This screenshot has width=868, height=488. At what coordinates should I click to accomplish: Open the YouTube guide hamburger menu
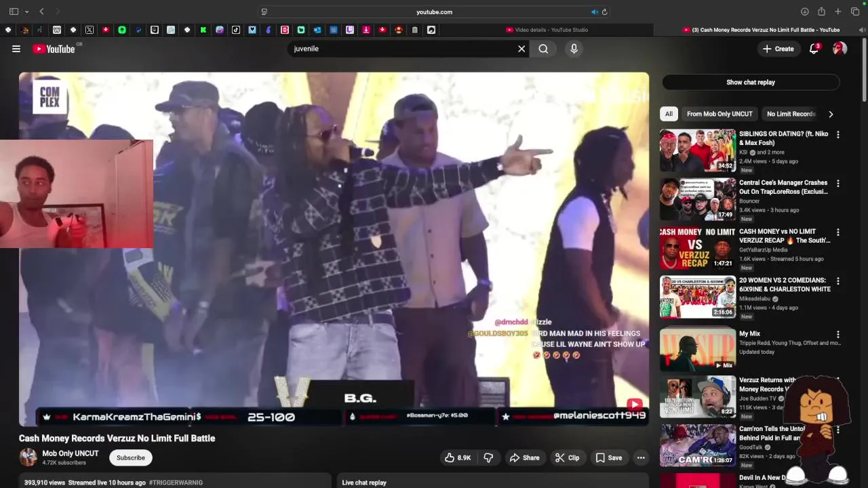16,49
